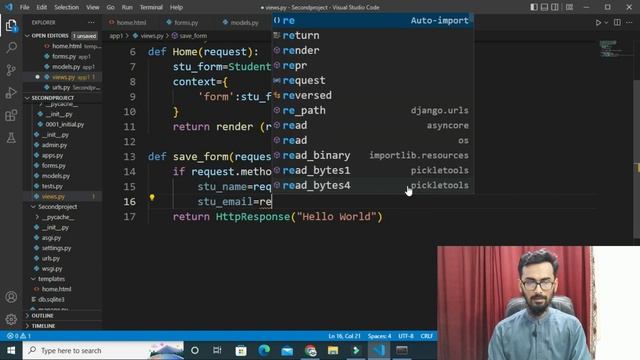Open the Explorer view in activity bar
The height and width of the screenshot is (360, 640).
(11, 26)
